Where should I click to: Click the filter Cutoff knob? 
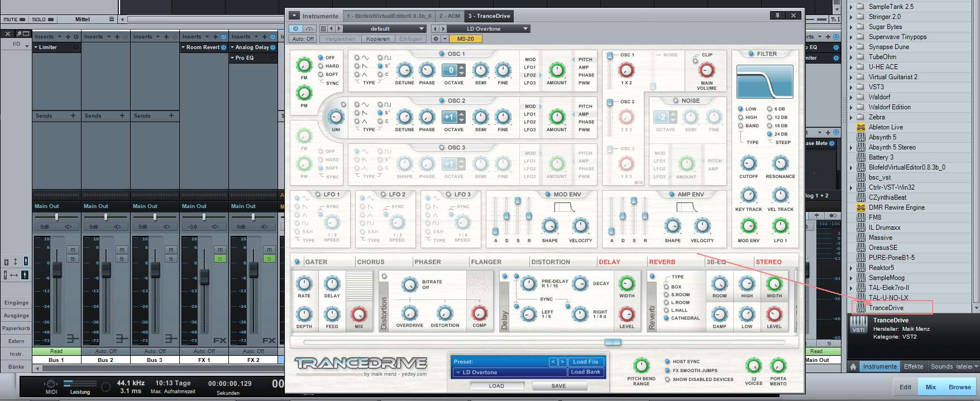[x=748, y=163]
